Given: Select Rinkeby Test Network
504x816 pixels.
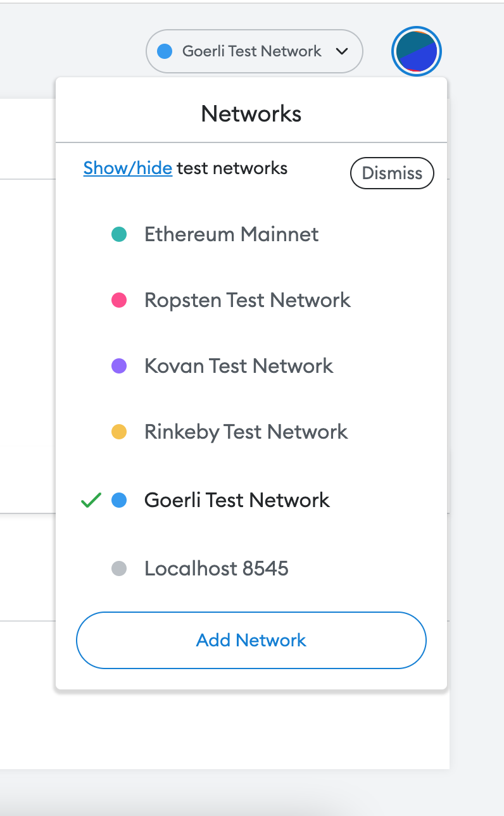Looking at the screenshot, I should (246, 432).
